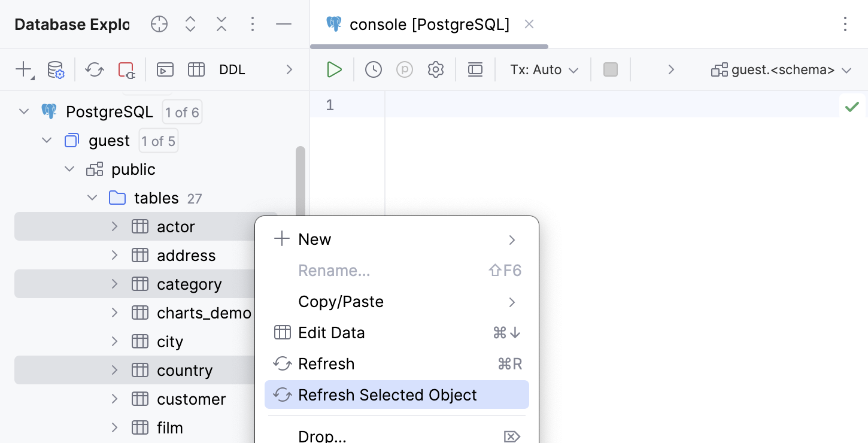Open data source properties with the database gear icon

55,69
